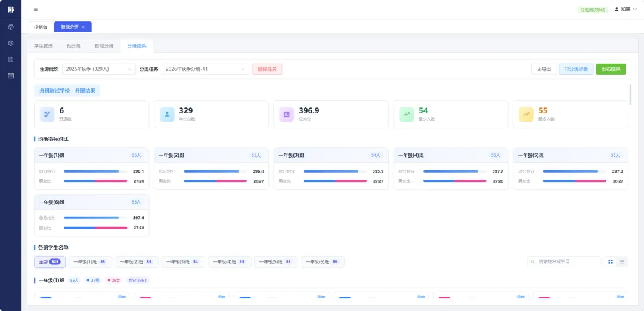Click 一年级(3)班 男女比 ratio bar
The image size is (644, 311).
point(335,181)
